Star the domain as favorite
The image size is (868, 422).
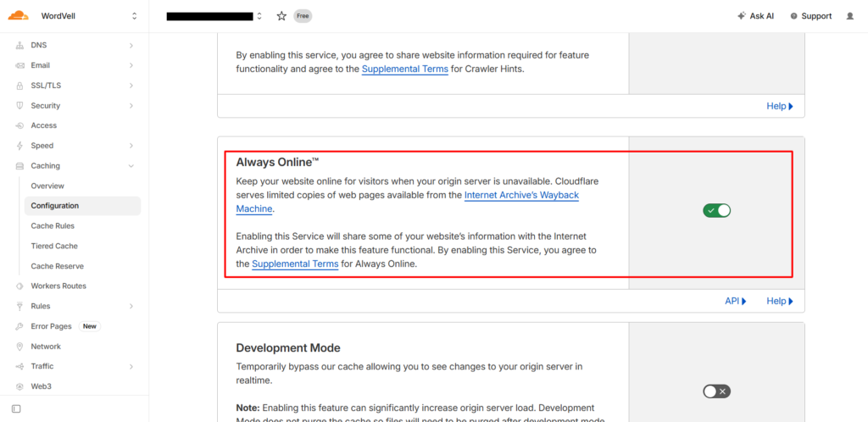pos(281,16)
